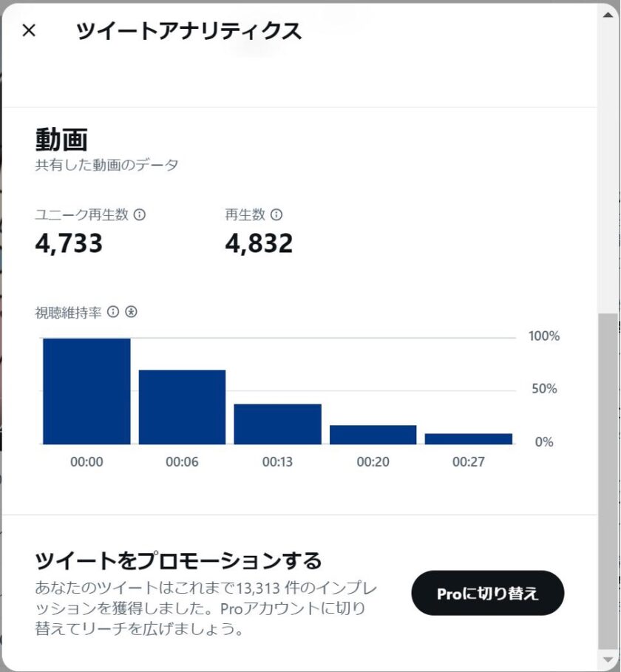The width and height of the screenshot is (621, 672).
Task: Click the play count 4,832
Action: click(259, 243)
